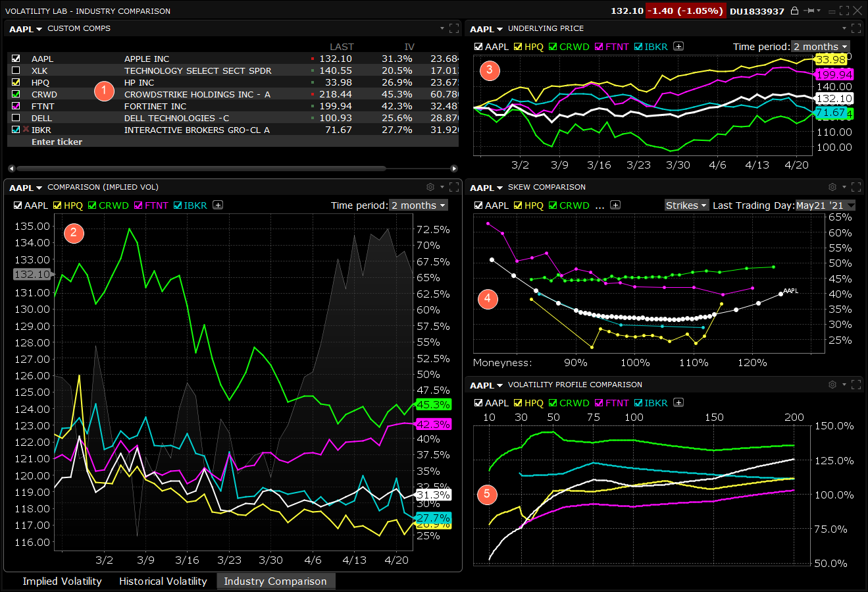Toggle AAPL checkbox in Underlying Price legend
868x592 pixels.
coord(478,47)
